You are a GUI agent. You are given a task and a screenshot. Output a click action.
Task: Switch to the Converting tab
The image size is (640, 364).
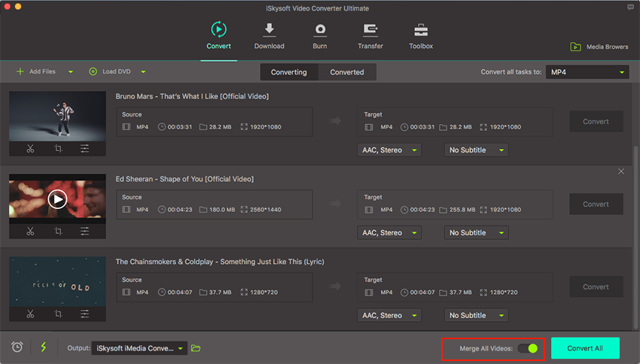[x=289, y=72]
